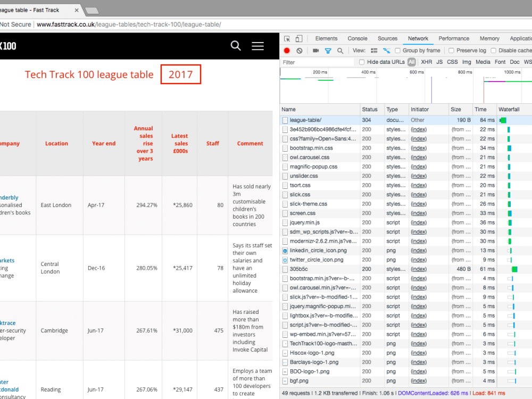Filter requests by Font type
Viewport: 532px width, 399px height.
click(500, 62)
